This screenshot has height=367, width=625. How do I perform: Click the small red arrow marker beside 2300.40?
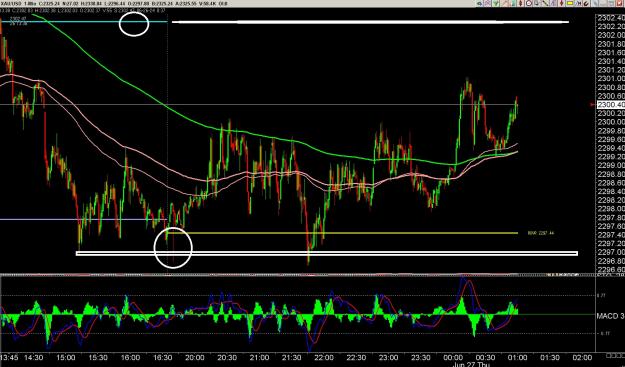592,104
